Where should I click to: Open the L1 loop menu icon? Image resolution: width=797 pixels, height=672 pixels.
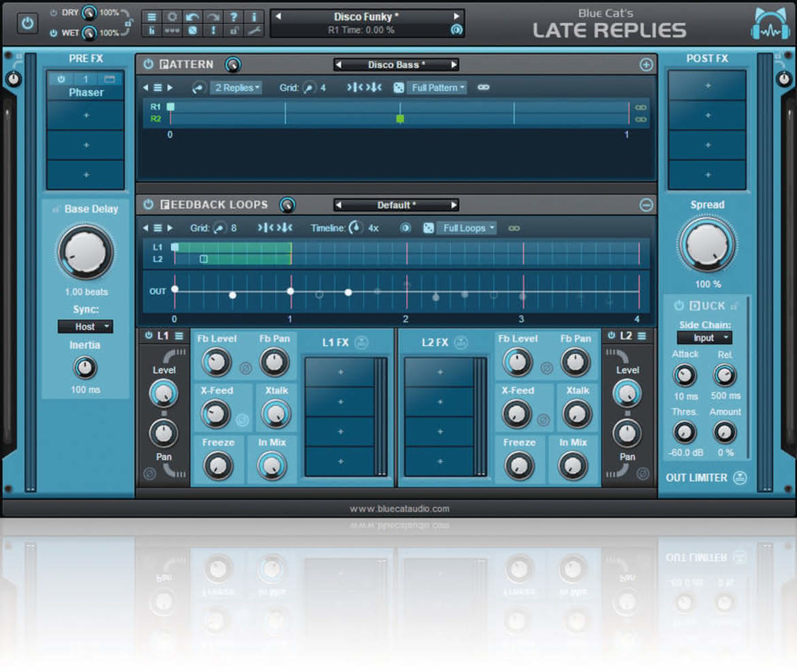point(179,336)
